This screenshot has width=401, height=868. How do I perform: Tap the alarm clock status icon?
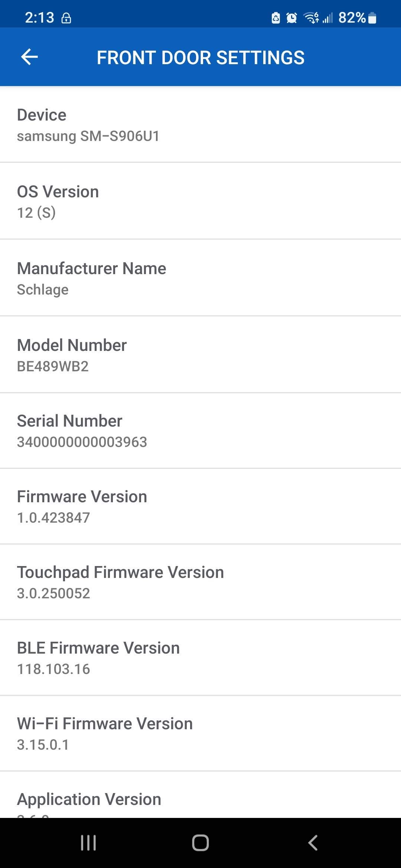(291, 17)
